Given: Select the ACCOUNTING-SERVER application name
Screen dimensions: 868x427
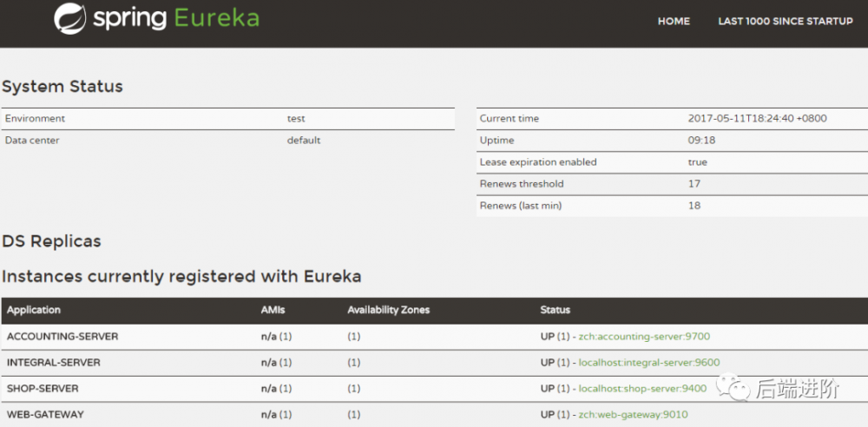Looking at the screenshot, I should point(62,336).
